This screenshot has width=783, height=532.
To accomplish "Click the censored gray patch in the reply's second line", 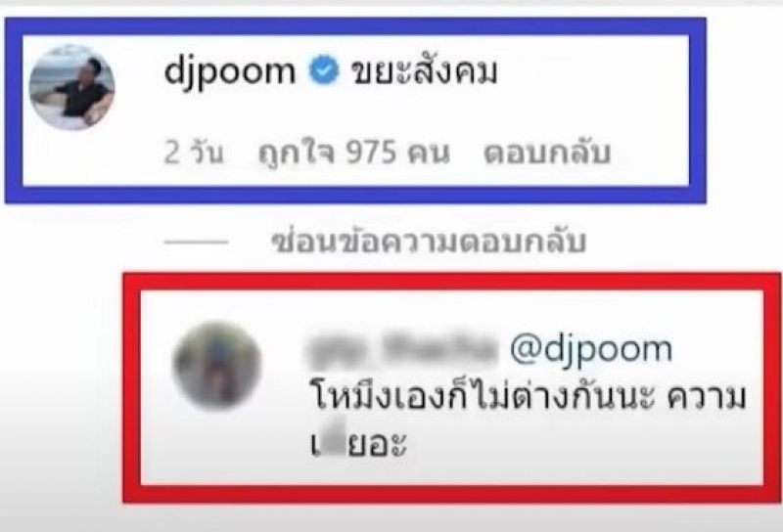I will 334,443.
